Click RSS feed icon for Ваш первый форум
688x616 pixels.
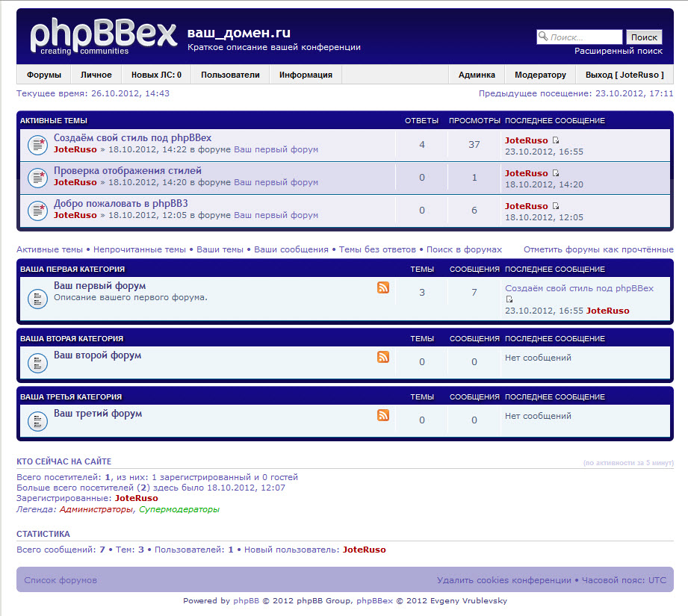[383, 288]
